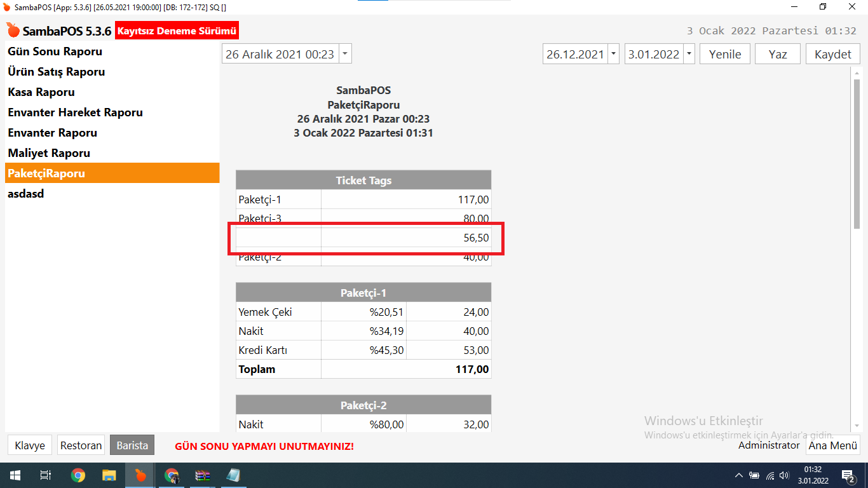
Task: Click the Kaydet save button
Action: pos(832,54)
